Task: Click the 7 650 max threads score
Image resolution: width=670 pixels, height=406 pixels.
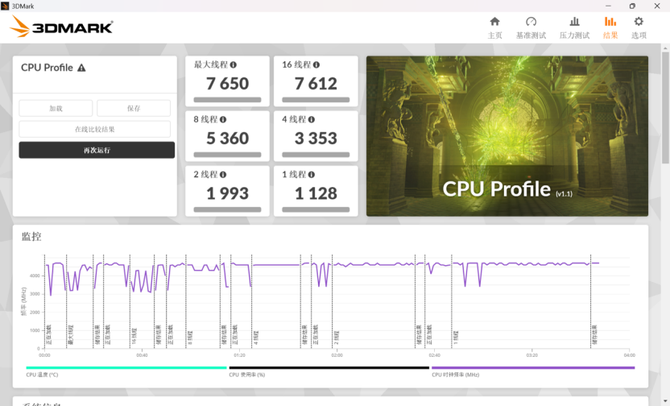Action: click(x=227, y=84)
